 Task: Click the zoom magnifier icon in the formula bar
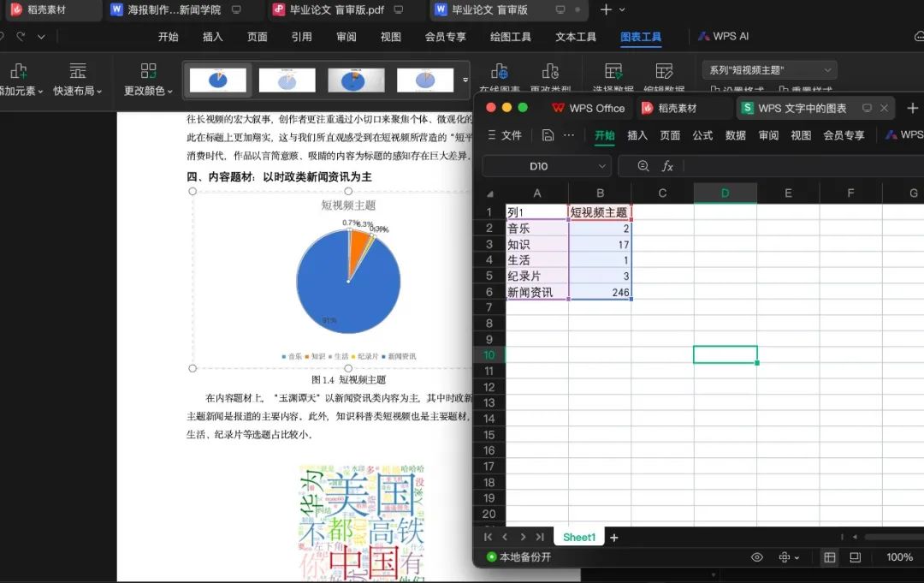[643, 166]
